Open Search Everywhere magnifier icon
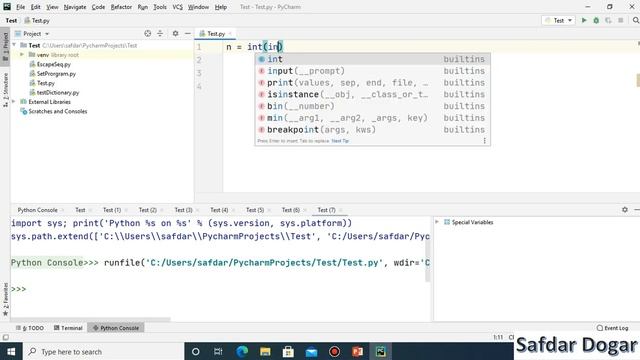 click(x=636, y=20)
